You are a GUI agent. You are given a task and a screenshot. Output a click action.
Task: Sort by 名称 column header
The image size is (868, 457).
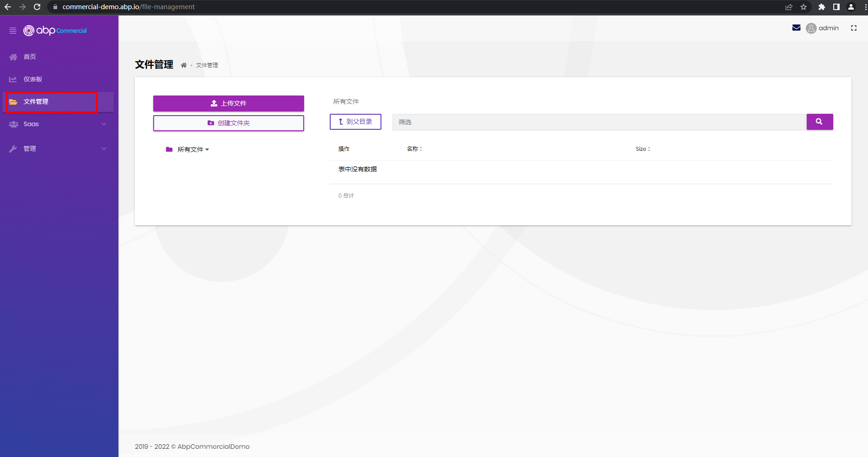[x=414, y=149]
